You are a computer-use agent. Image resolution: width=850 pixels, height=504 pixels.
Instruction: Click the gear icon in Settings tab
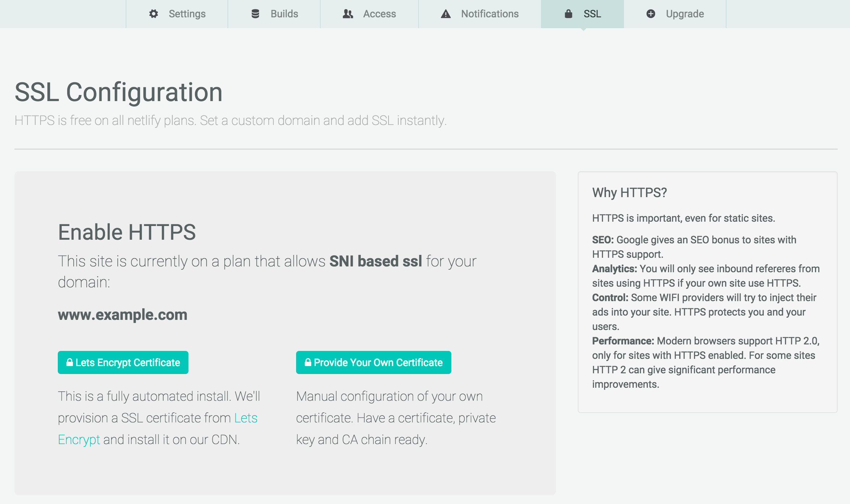click(x=153, y=14)
